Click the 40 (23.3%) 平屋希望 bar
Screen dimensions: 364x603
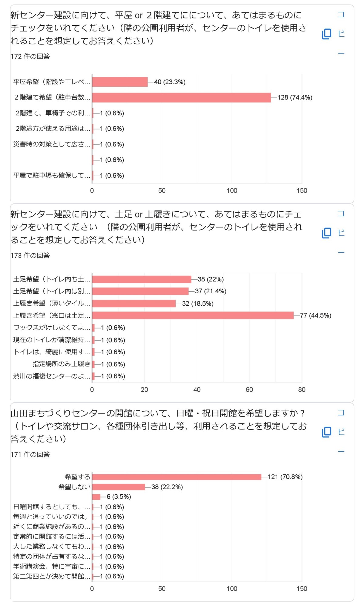[x=120, y=82]
